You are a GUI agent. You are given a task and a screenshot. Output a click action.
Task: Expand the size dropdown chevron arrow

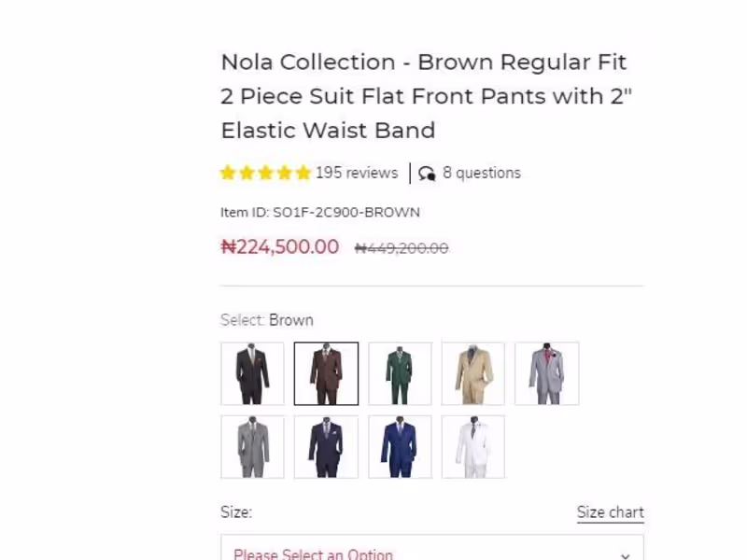[x=625, y=554]
